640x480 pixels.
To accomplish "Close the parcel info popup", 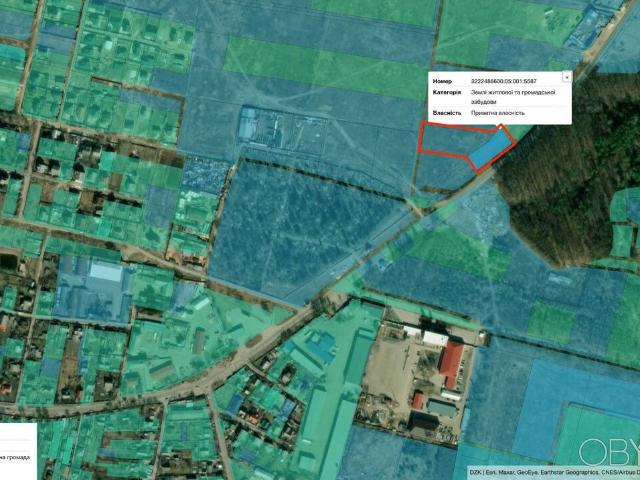I will [x=567, y=76].
